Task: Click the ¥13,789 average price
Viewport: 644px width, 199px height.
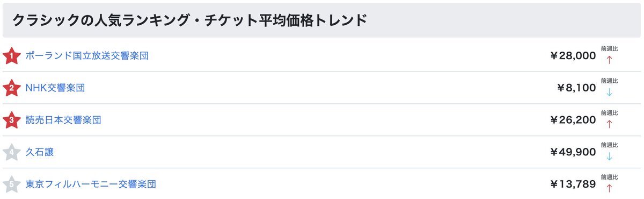Action: (573, 184)
